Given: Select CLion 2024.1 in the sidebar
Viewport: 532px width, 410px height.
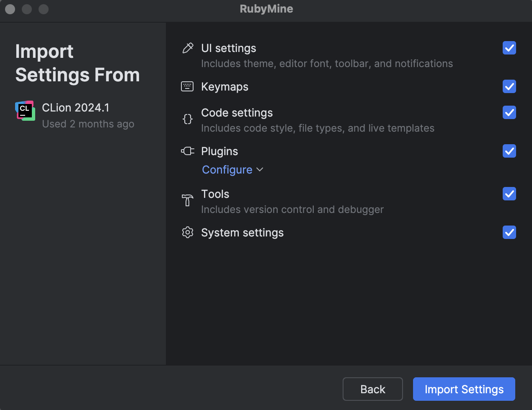Looking at the screenshot, I should (75, 108).
